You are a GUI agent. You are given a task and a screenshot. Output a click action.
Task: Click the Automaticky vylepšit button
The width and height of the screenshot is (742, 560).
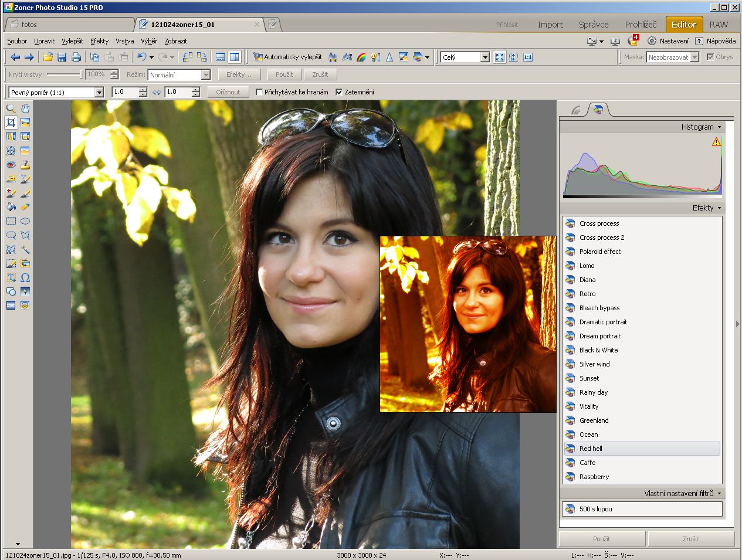point(287,57)
